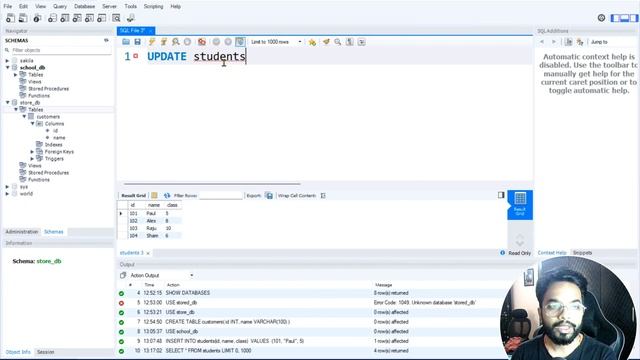
Task: Click the rollback transaction icon
Action: (228, 42)
